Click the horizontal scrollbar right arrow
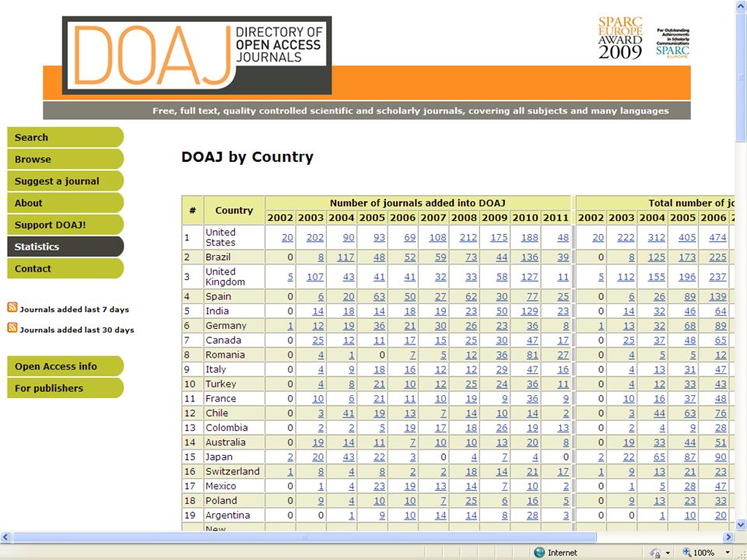Image resolution: width=747 pixels, height=560 pixels. [728, 537]
